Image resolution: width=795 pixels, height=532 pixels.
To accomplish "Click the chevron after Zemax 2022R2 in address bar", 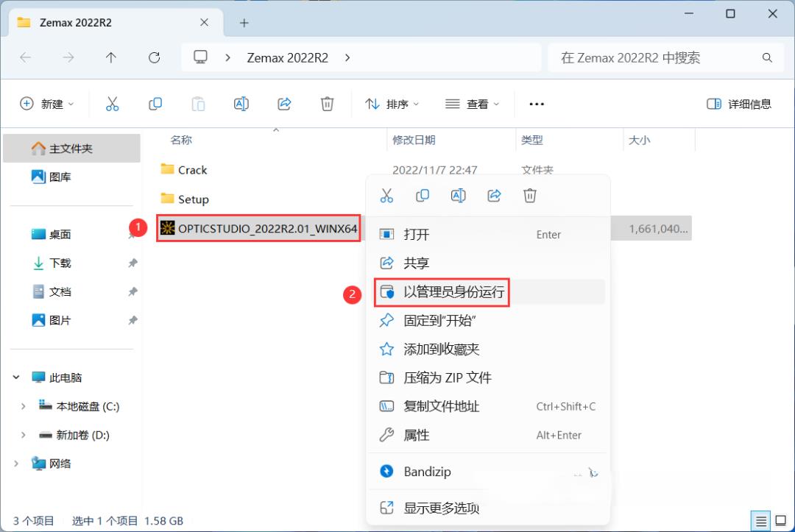I will [x=347, y=57].
